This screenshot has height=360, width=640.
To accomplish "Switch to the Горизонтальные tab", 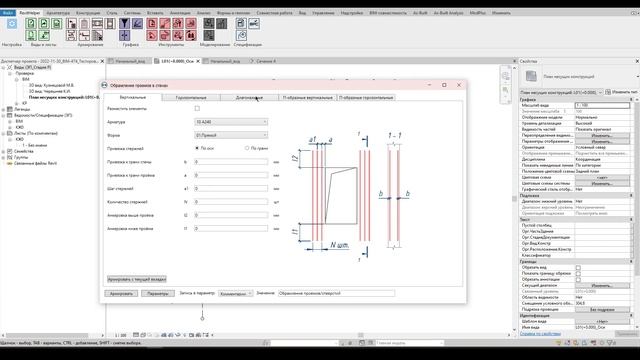I will coord(191,98).
